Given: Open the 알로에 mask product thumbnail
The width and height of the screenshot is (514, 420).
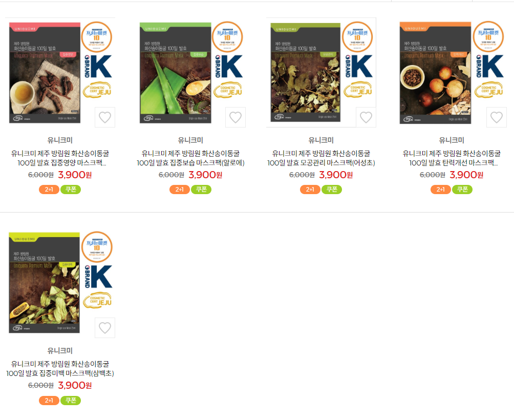Looking at the screenshot, I should 191,72.
